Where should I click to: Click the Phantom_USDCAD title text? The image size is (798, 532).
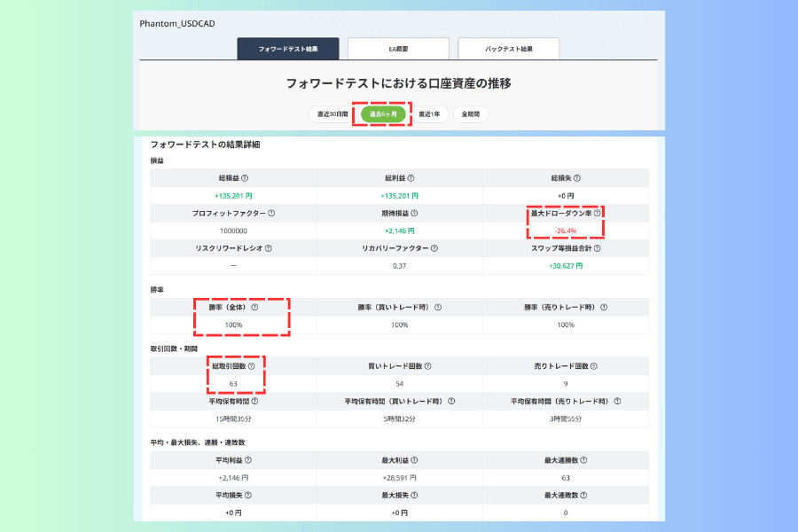click(x=177, y=23)
